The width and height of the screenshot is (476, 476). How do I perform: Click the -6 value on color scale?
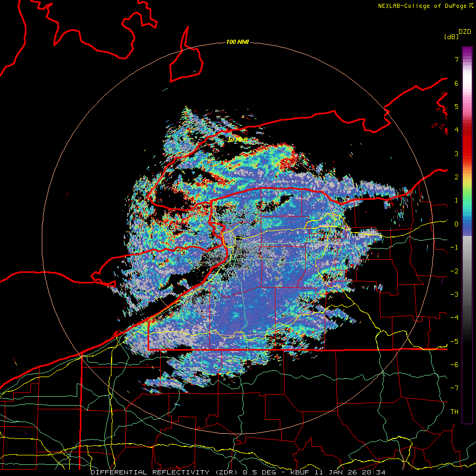[454, 365]
